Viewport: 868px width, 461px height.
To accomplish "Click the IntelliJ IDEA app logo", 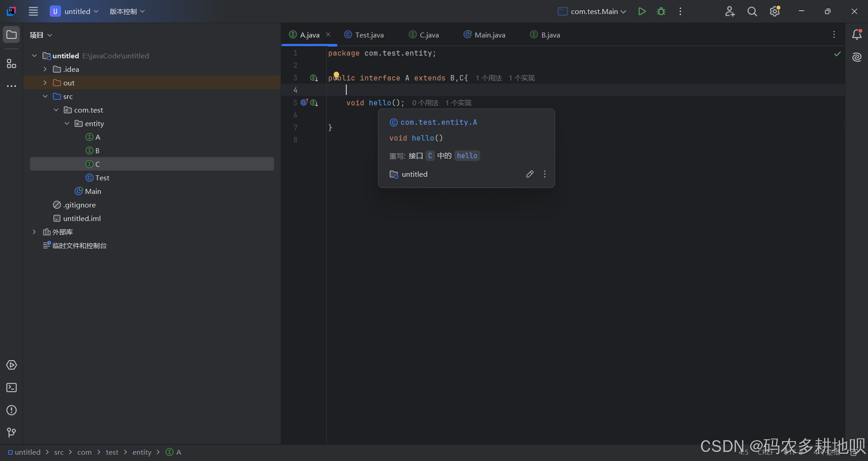I will click(11, 11).
